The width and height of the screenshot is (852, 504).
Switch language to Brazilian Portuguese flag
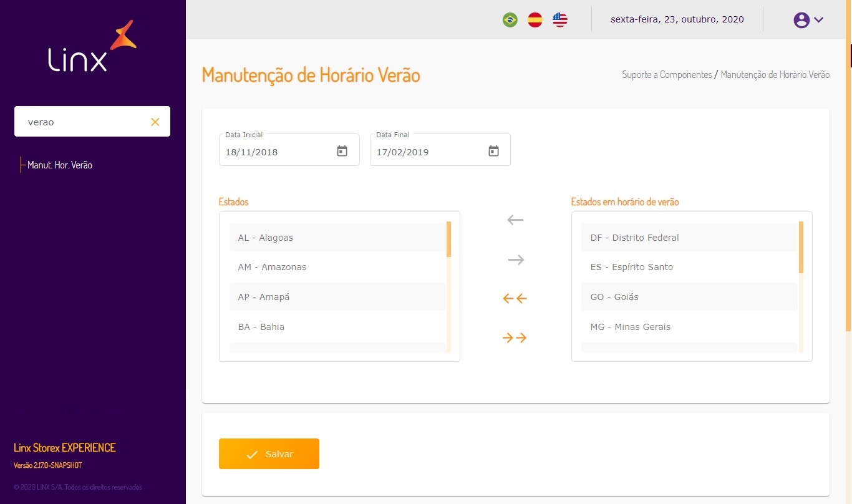[x=510, y=20]
